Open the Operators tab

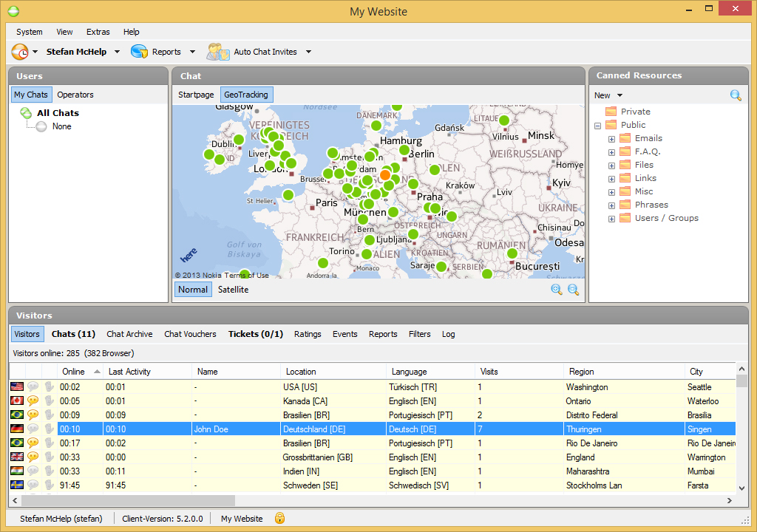point(75,95)
